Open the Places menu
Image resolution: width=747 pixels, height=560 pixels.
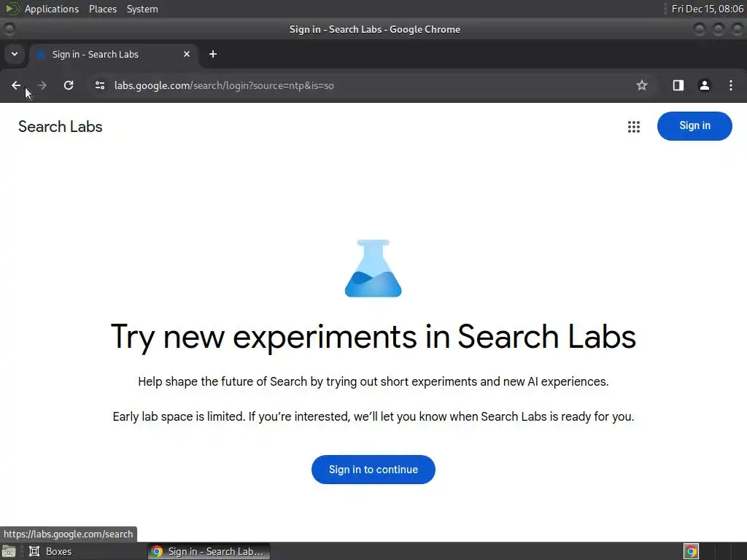(102, 9)
